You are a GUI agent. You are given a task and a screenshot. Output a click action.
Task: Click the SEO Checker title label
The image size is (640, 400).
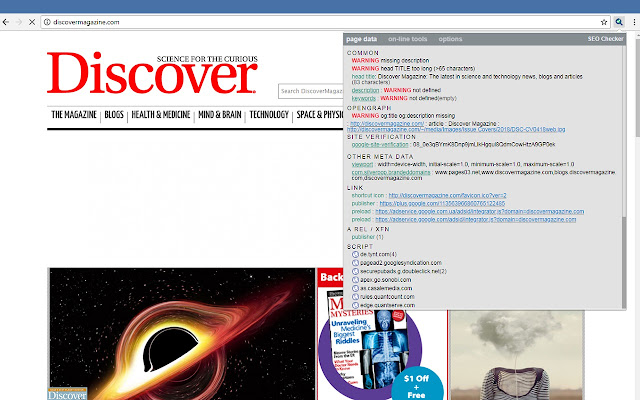(x=605, y=39)
